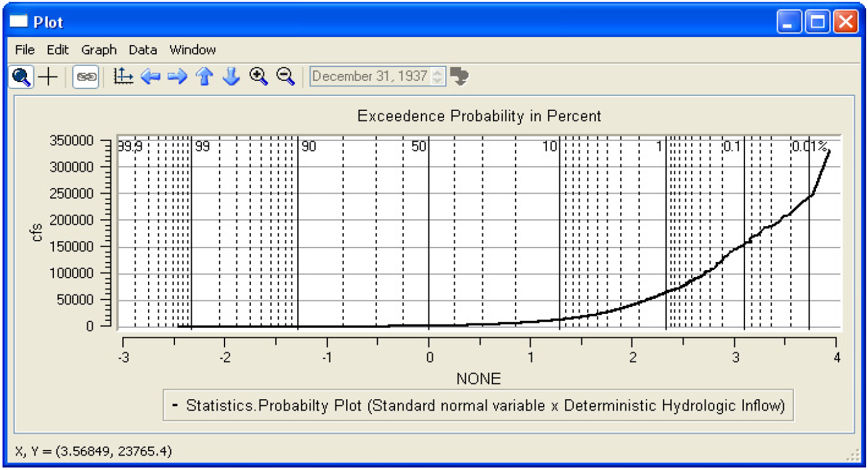Click the grey icon right of the date field

pyautogui.click(x=459, y=76)
